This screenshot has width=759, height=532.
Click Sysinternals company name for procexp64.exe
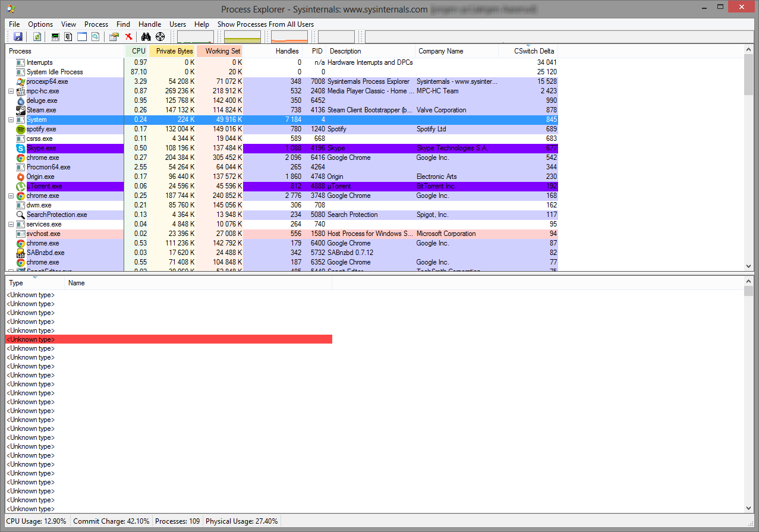pos(456,81)
